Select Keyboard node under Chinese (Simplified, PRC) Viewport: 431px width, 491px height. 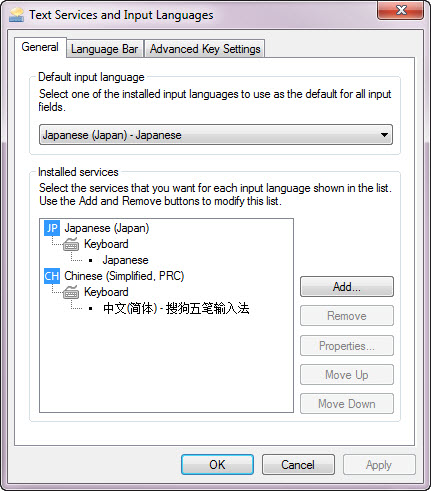tap(106, 292)
